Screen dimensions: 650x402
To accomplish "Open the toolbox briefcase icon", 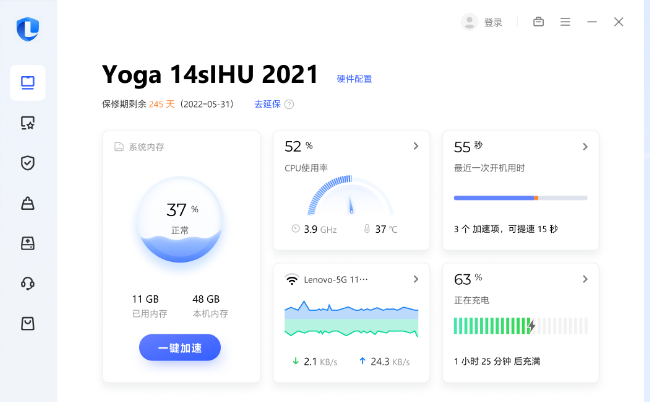I will coord(538,22).
